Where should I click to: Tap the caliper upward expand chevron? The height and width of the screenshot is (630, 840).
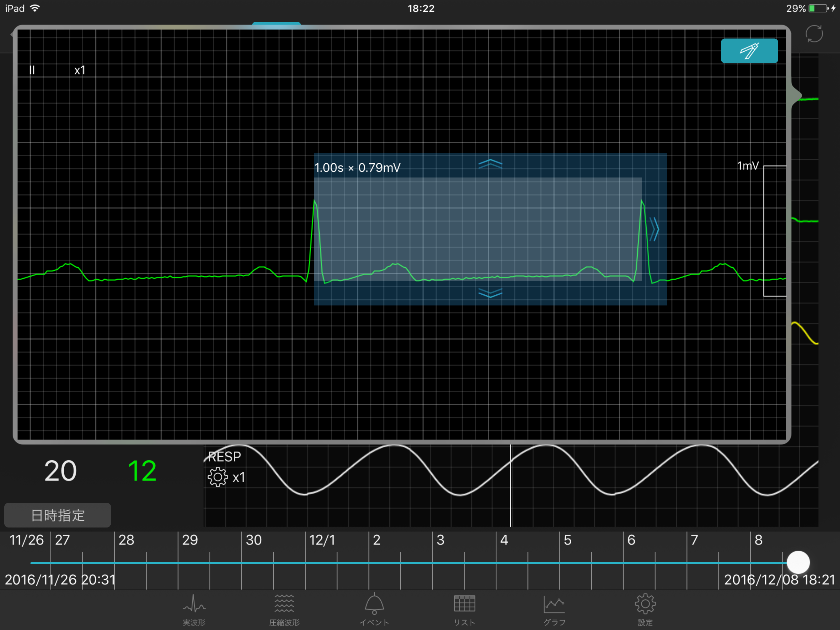point(490,164)
